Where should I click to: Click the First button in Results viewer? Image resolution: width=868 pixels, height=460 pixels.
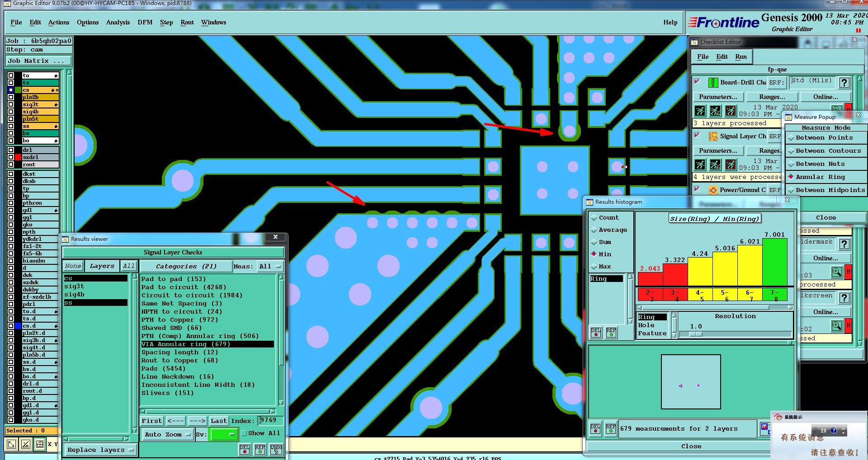(x=152, y=421)
